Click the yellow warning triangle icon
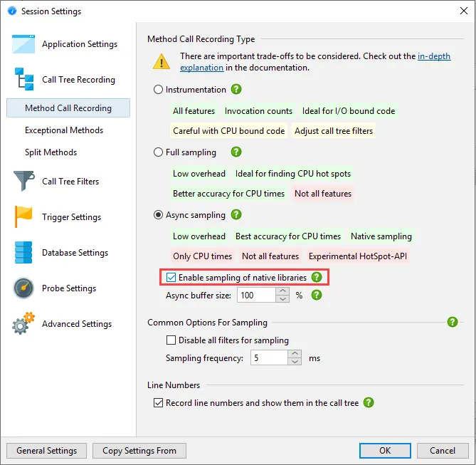The height and width of the screenshot is (465, 476). (162, 61)
